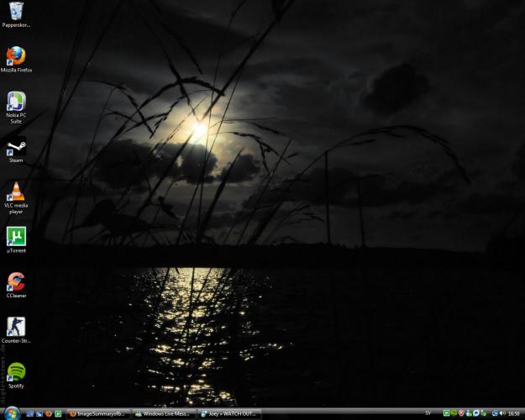Launch the green µTorrent Quick Launch icon

pos(58,413)
